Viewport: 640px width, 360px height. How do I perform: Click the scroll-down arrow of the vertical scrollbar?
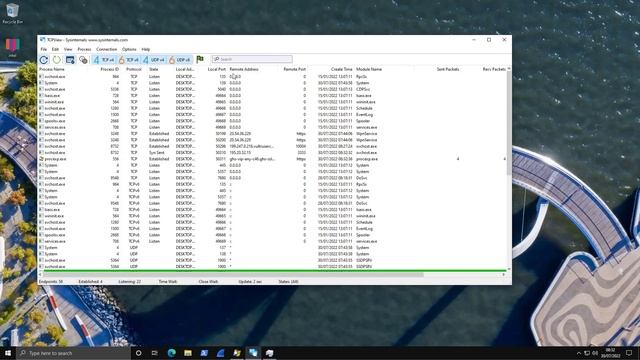click(x=509, y=269)
